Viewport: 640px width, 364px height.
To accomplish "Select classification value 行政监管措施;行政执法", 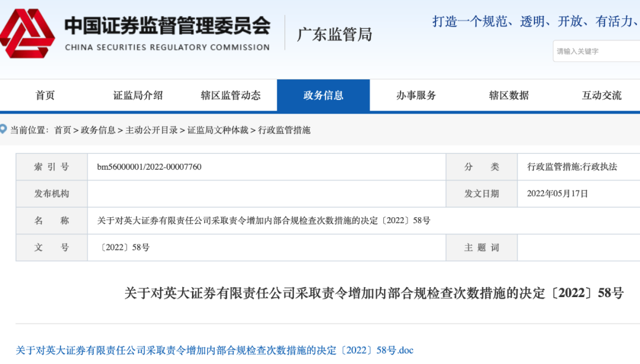I will (572, 167).
